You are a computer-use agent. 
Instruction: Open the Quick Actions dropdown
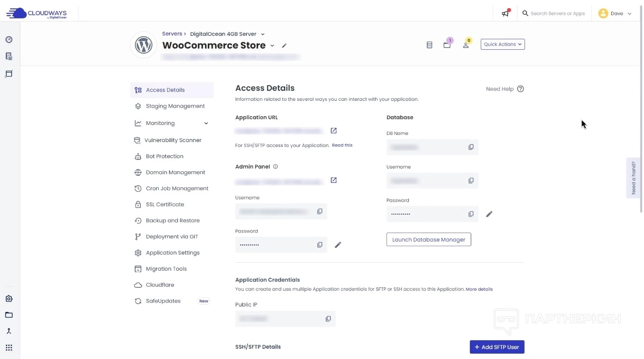pos(502,44)
